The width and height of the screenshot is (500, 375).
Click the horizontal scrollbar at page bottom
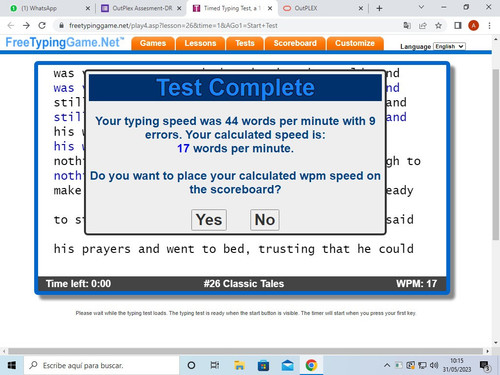coord(246,351)
